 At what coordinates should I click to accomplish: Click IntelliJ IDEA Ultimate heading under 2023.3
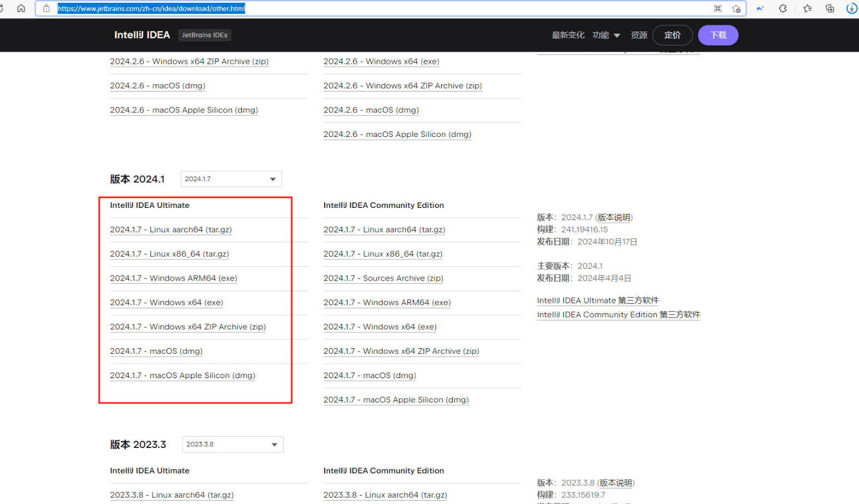coord(150,471)
